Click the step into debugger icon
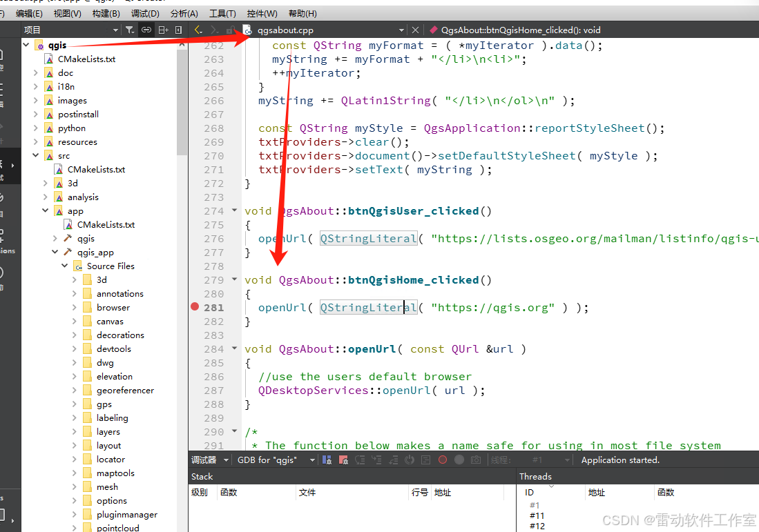 (376, 460)
